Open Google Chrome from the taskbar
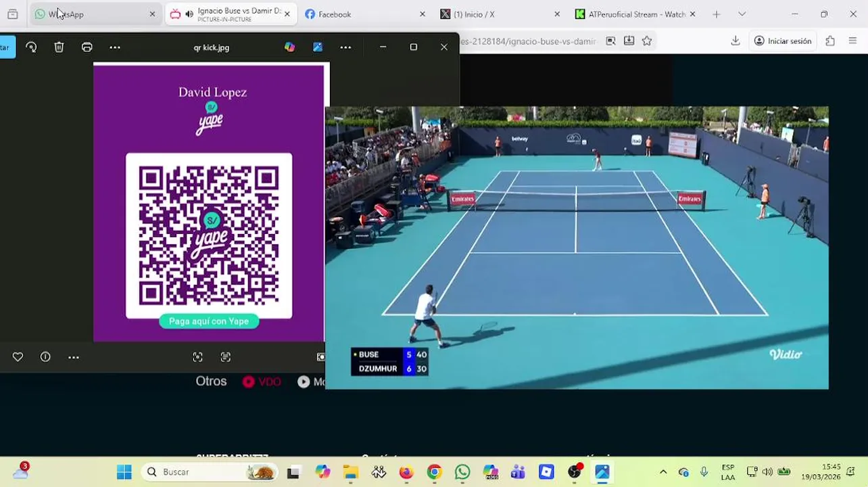 pos(434,472)
